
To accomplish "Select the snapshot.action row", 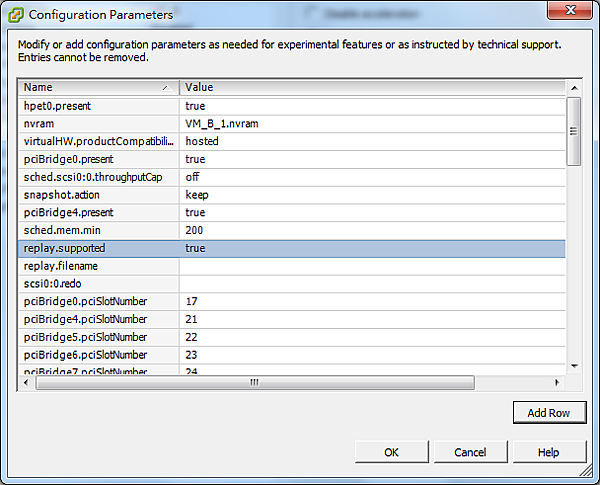I will click(x=98, y=195).
